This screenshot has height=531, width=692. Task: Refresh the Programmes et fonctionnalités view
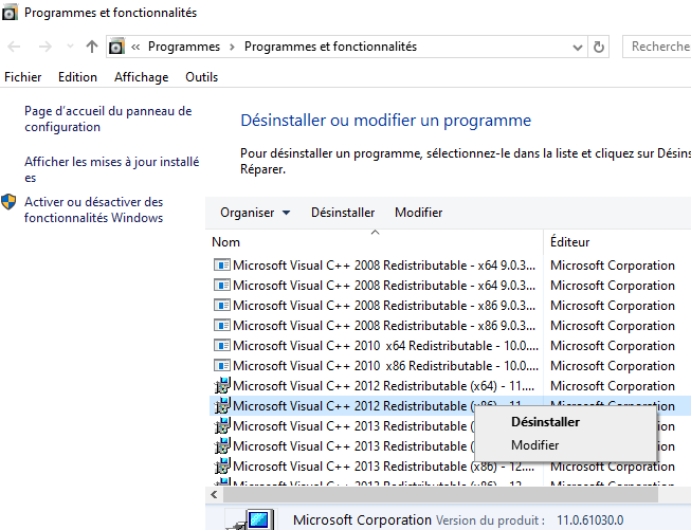[598, 47]
